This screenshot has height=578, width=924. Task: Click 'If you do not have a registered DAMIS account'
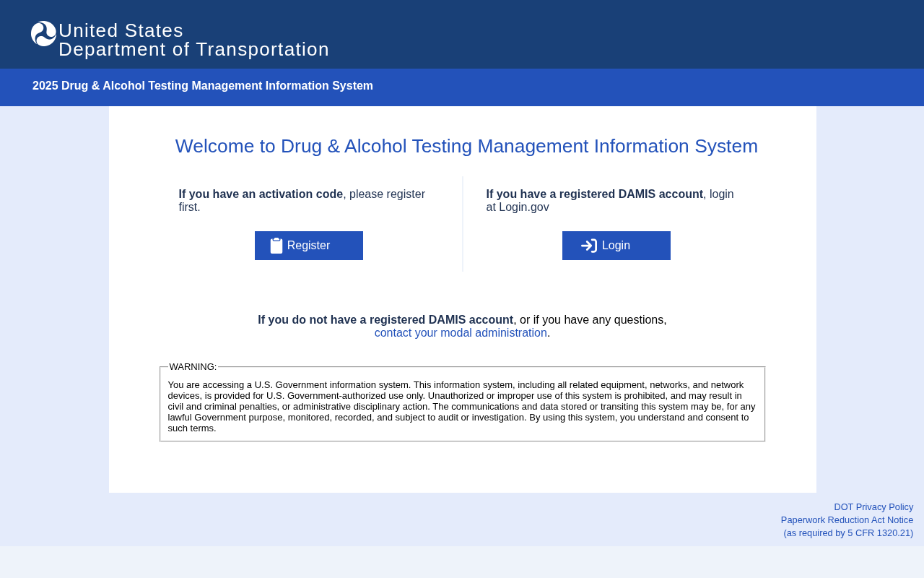[x=385, y=320]
